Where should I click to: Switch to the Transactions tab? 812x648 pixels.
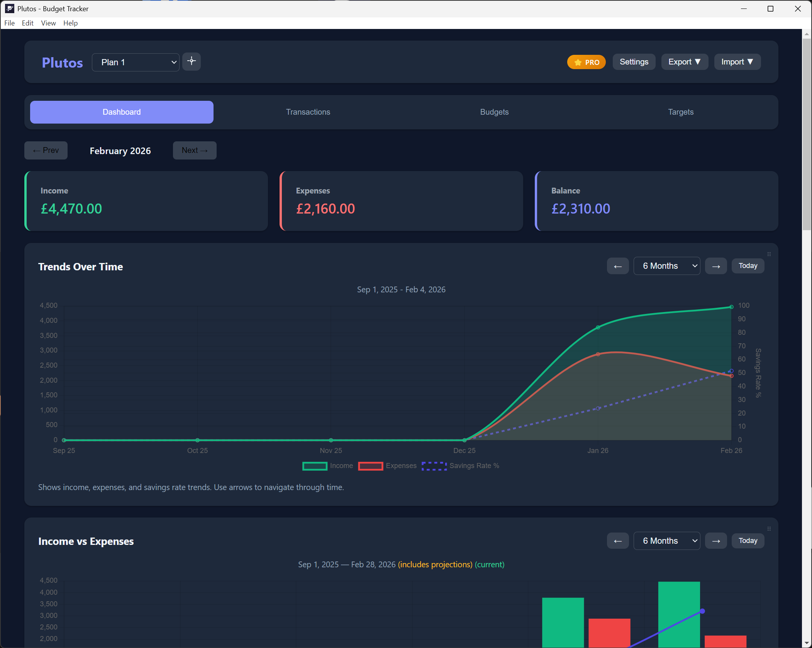[308, 112]
